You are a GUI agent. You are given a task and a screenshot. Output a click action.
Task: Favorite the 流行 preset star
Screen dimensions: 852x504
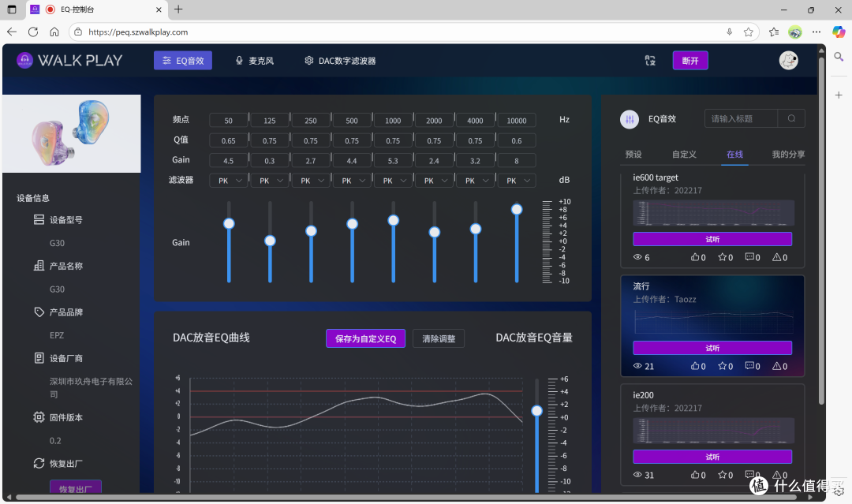tap(722, 366)
